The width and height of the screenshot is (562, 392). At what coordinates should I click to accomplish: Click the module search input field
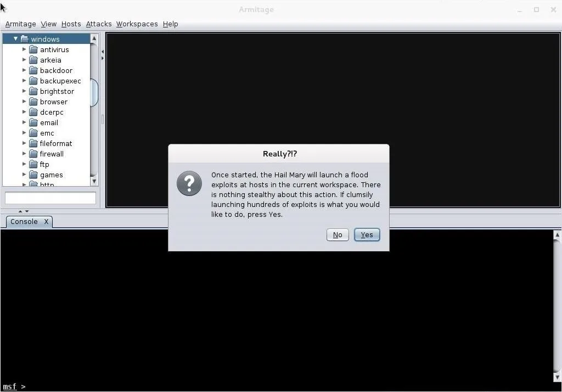[x=50, y=198]
